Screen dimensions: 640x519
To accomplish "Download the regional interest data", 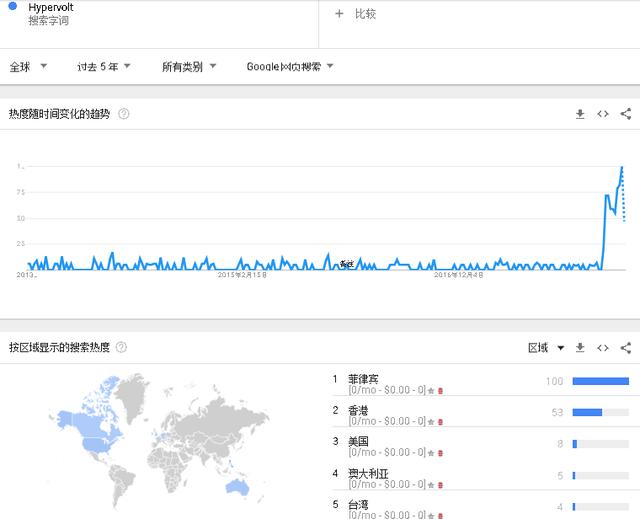I will pos(580,348).
